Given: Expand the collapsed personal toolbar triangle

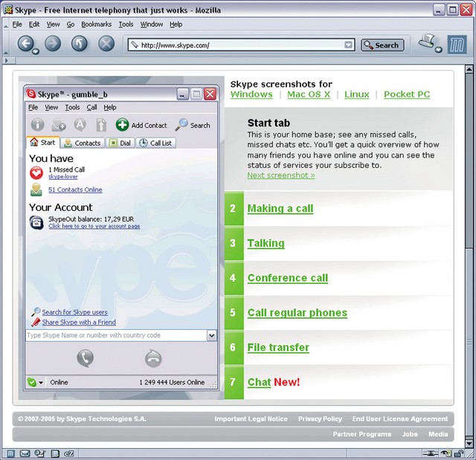Looking at the screenshot, I should point(6,61).
